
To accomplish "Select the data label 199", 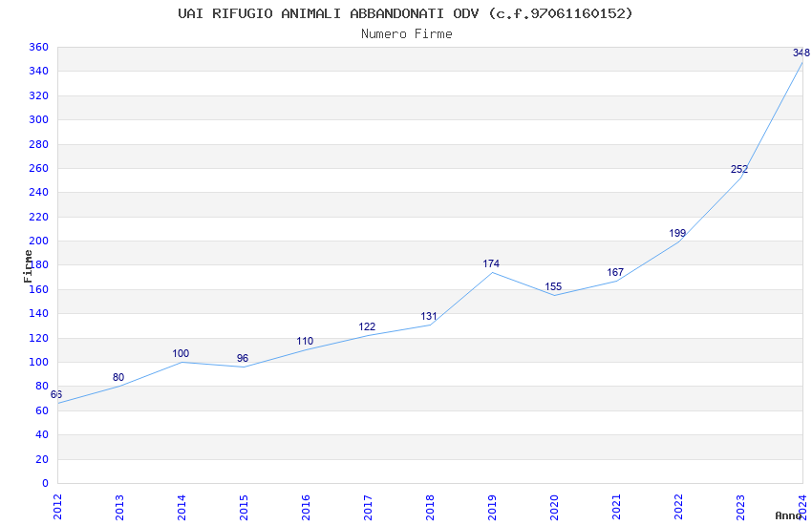I will [677, 233].
